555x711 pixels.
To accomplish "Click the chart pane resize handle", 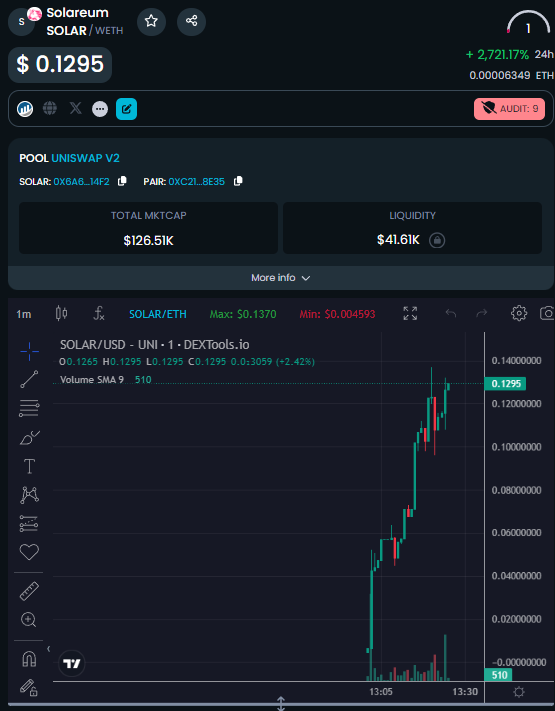I will click(281, 704).
